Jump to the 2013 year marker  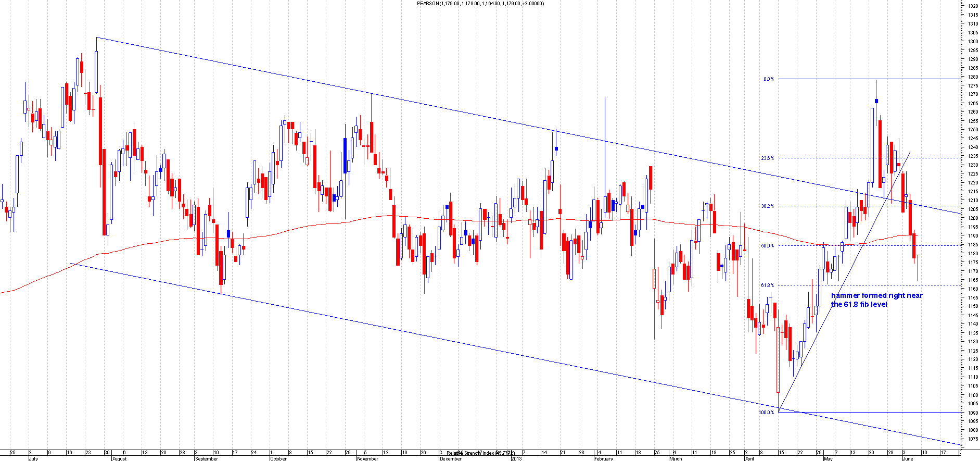[516, 458]
